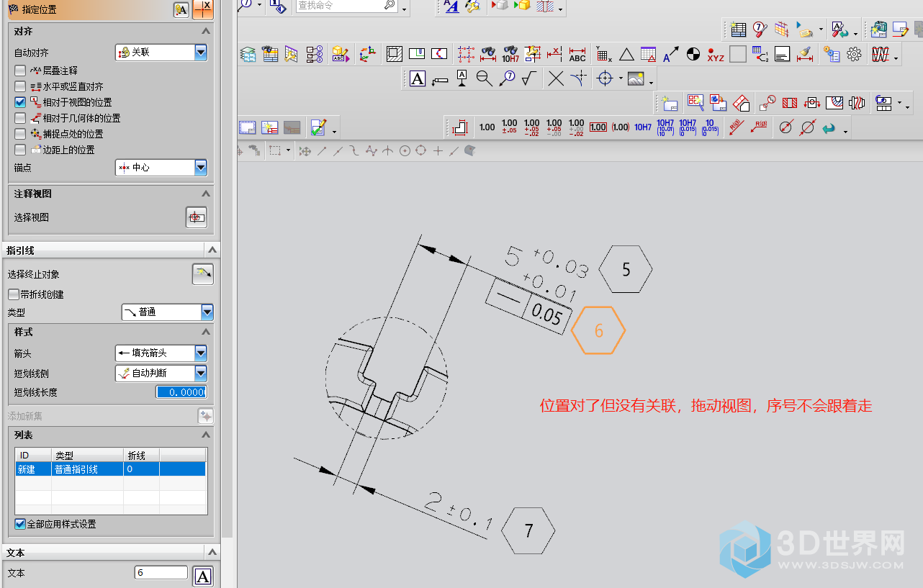Click the ABC horizontal text dimension icon
The width and height of the screenshot is (923, 588).
point(577,55)
